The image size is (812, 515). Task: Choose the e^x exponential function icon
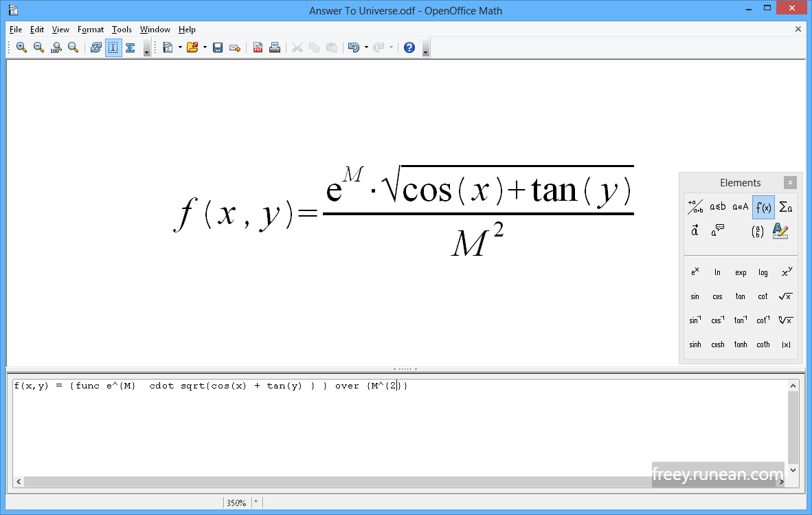click(x=695, y=272)
